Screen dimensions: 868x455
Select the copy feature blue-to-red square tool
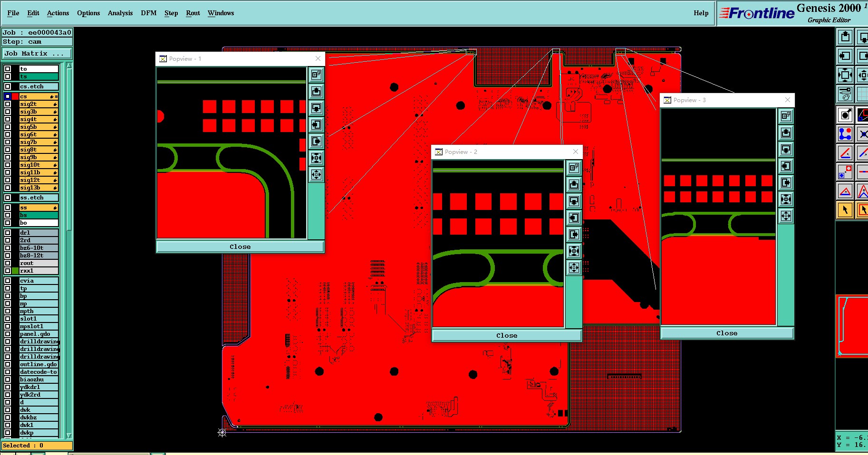[x=845, y=172]
